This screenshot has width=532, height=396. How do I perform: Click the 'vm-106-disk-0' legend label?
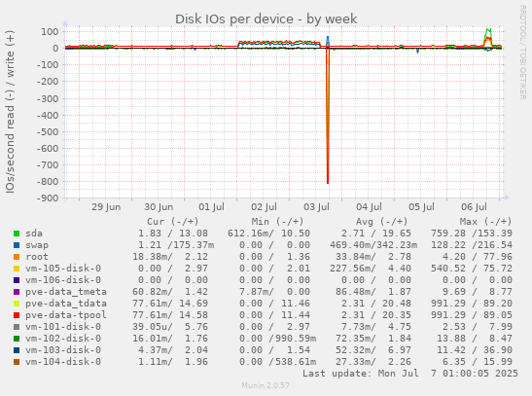[63, 280]
